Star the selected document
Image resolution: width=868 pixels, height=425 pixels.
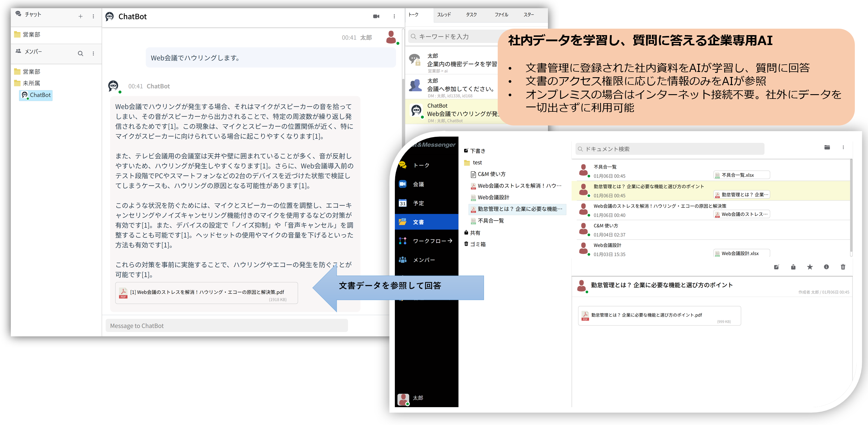[810, 267]
